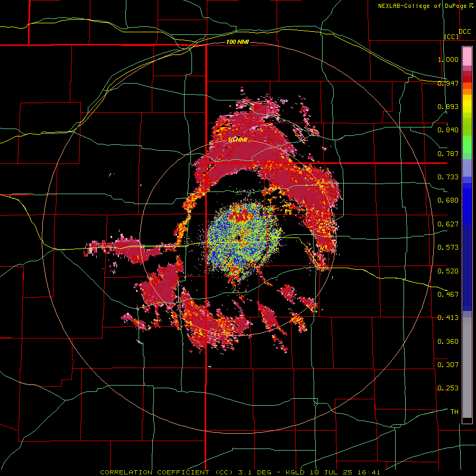Image resolution: width=476 pixels, height=476 pixels.
Task: Select the 50 NMI range ring label
Action: [237, 140]
